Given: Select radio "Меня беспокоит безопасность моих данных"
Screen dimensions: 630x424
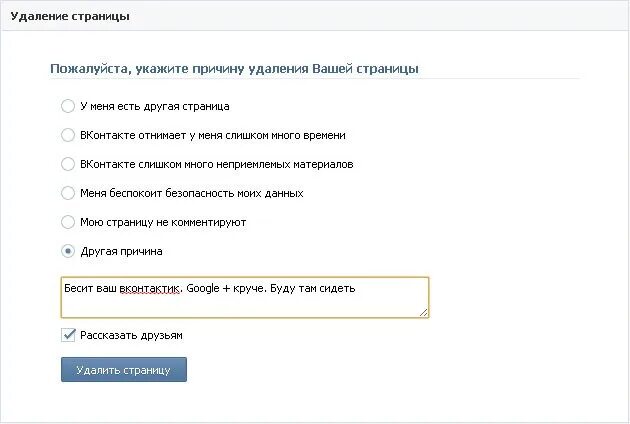Looking at the screenshot, I should pyautogui.click(x=68, y=193).
